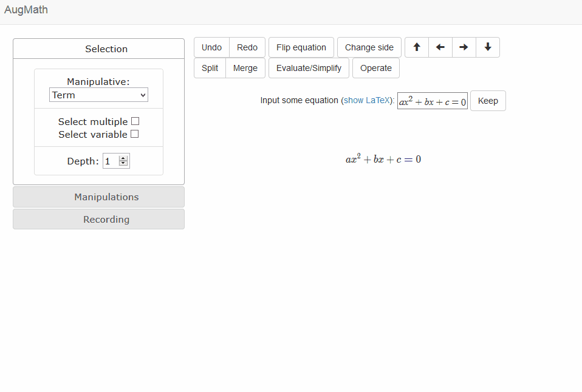Select the 0 on equation's right side
Screen dimensions: 582x392
coord(419,160)
